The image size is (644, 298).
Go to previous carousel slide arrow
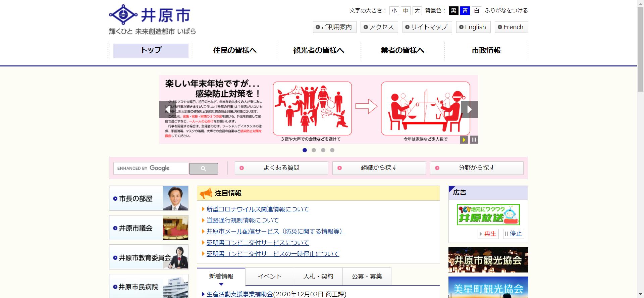pyautogui.click(x=167, y=109)
